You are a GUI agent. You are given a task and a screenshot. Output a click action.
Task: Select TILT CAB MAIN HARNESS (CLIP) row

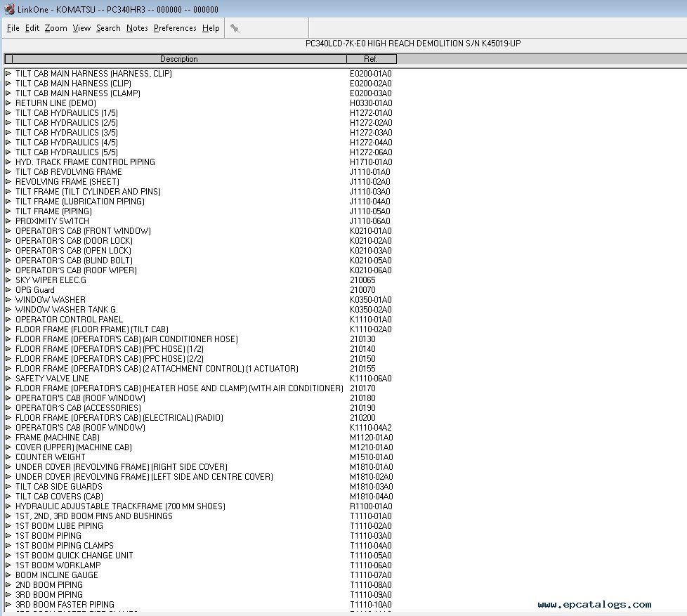click(73, 84)
